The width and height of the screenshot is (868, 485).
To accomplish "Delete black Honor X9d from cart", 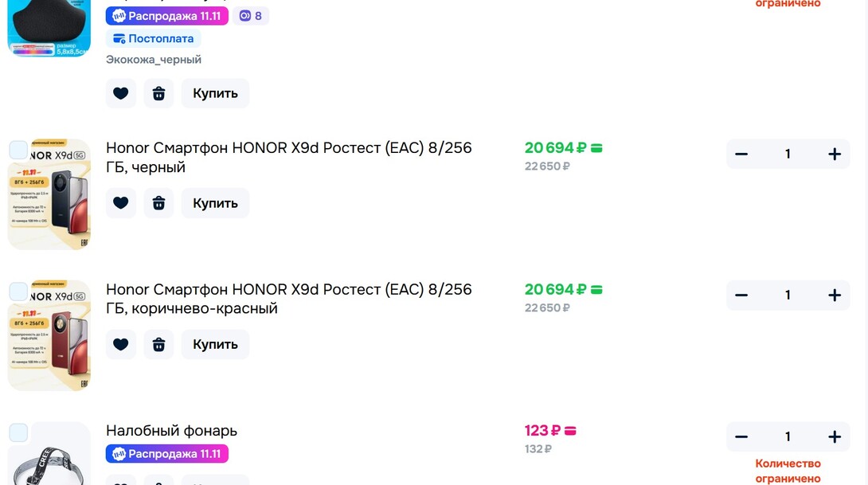I will pos(158,203).
